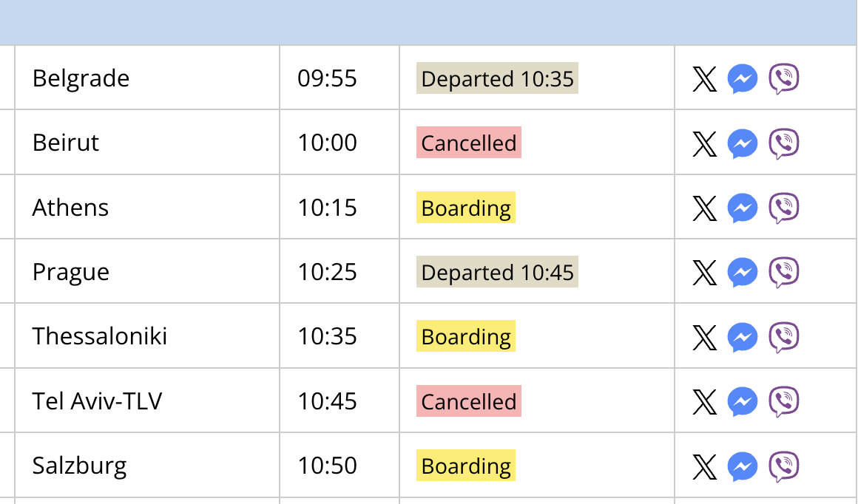The width and height of the screenshot is (858, 504).
Task: Share Thessaloniki flight via Messenger
Action: [743, 337]
